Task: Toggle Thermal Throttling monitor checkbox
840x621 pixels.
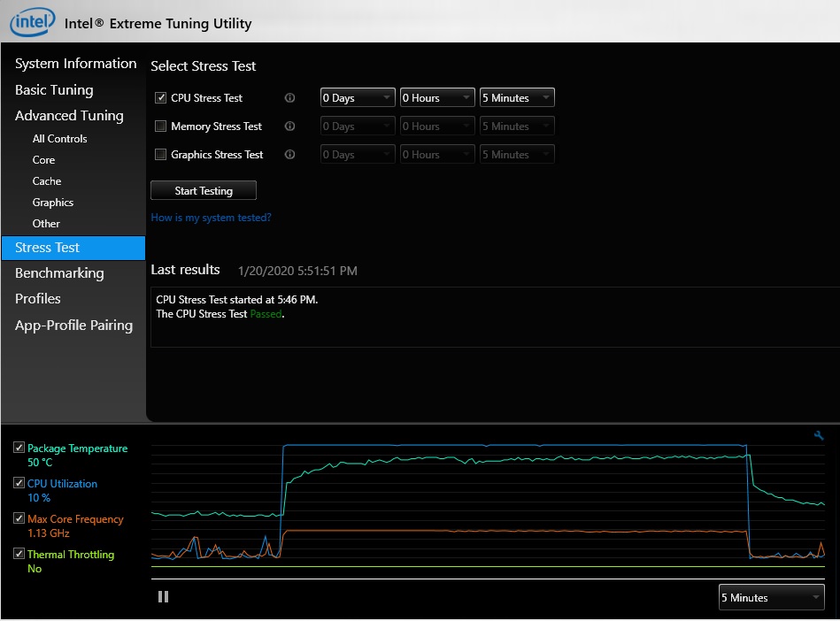Action: tap(19, 554)
